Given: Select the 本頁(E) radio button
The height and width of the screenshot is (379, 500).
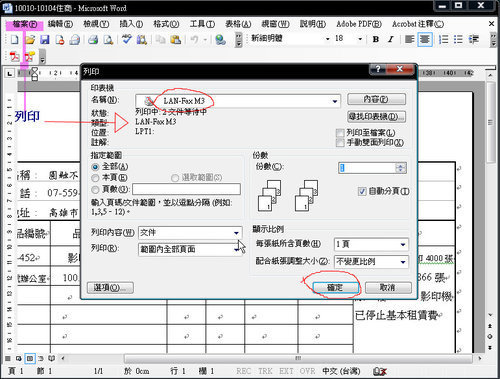Looking at the screenshot, I should (x=95, y=178).
